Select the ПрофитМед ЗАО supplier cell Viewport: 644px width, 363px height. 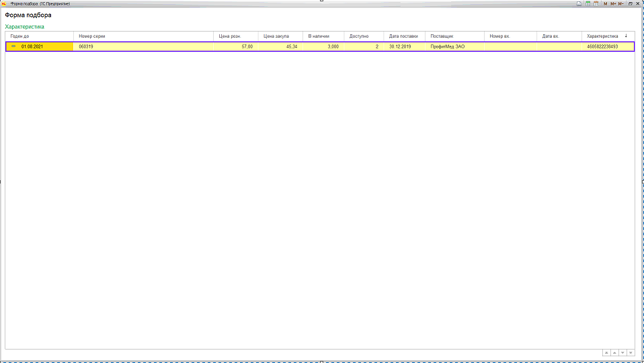(x=447, y=47)
